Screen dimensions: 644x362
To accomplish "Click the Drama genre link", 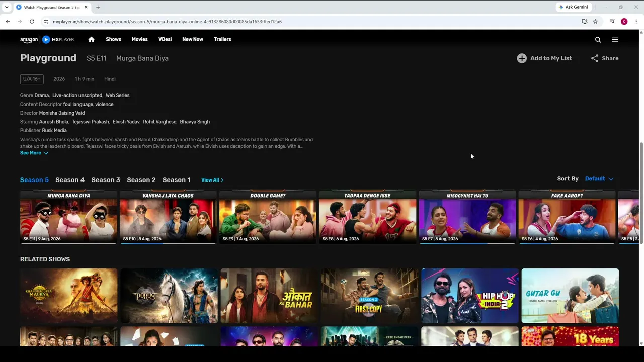I will [42, 95].
